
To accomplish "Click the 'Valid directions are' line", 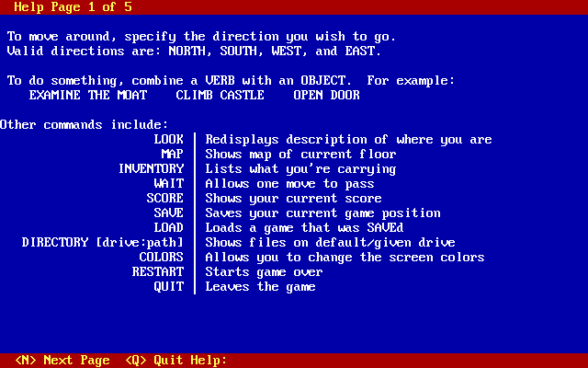I will pyautogui.click(x=194, y=52).
